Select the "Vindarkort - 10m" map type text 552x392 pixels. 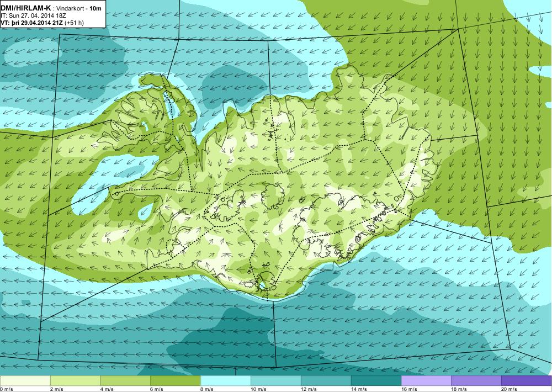pos(79,8)
